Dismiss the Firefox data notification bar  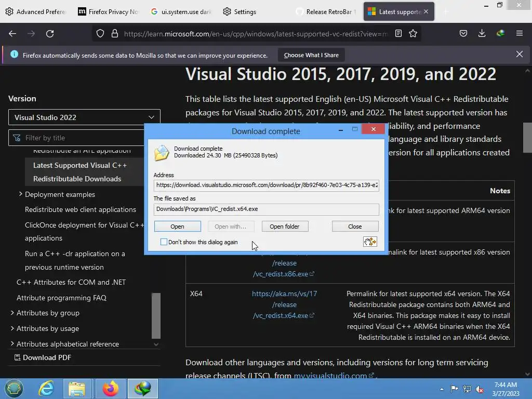click(x=520, y=54)
